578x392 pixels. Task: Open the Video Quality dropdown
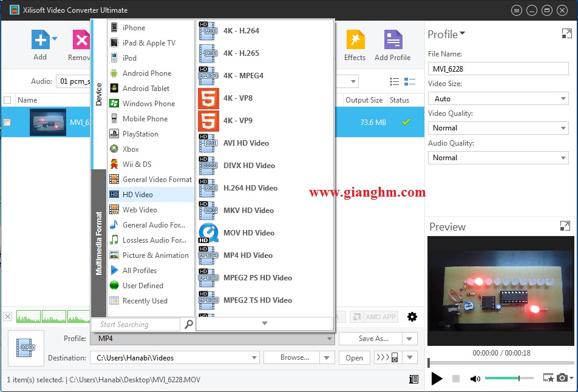(x=498, y=128)
